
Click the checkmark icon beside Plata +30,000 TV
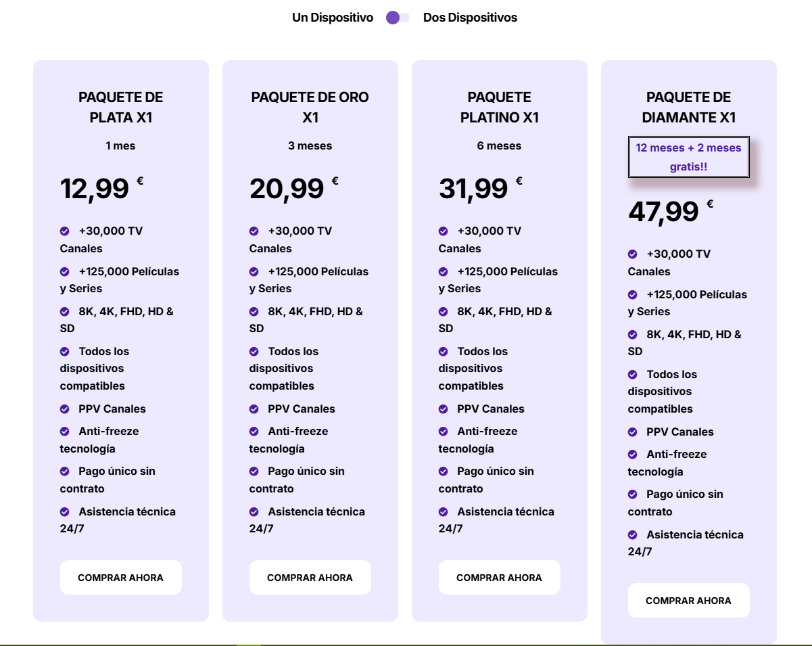point(65,231)
